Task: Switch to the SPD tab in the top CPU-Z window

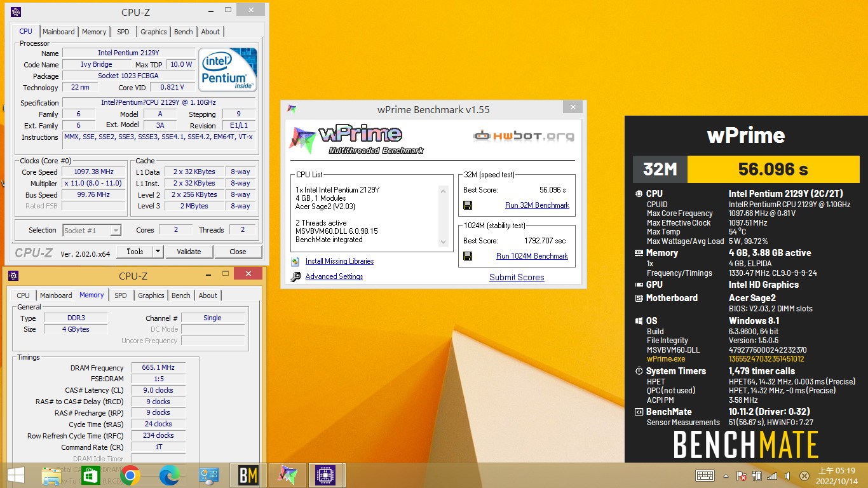Action: pos(123,32)
